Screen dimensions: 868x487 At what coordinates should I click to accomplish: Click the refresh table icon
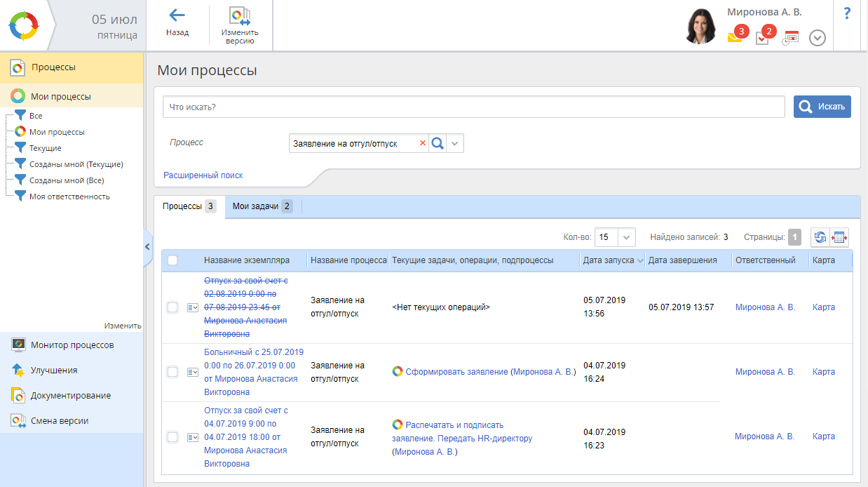(820, 237)
